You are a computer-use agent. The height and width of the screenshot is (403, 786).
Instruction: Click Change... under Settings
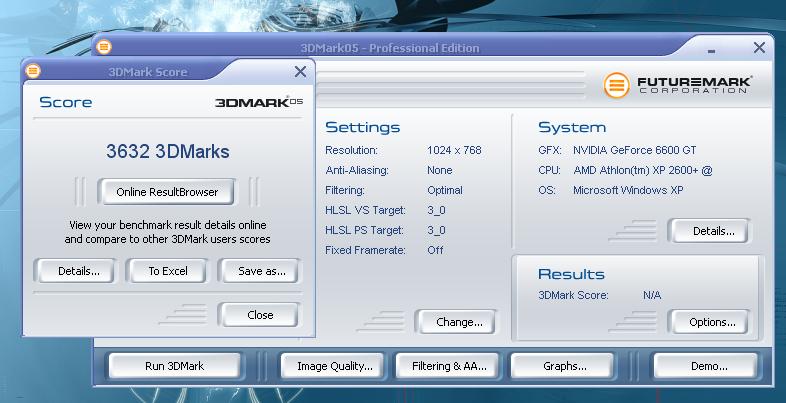pyautogui.click(x=459, y=322)
